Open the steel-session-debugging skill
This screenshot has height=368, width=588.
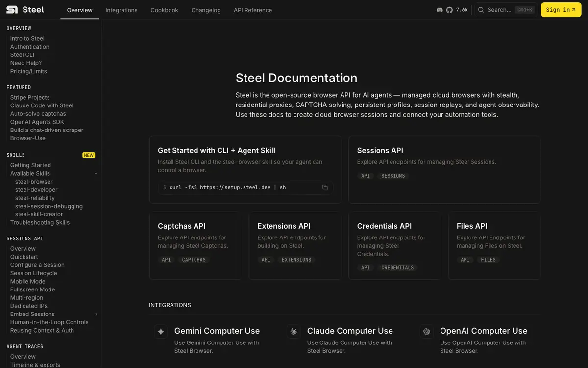[x=49, y=206]
